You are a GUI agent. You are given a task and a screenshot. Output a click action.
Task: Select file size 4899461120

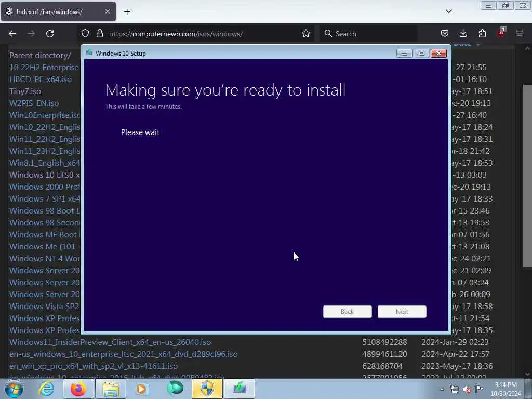[x=384, y=354]
